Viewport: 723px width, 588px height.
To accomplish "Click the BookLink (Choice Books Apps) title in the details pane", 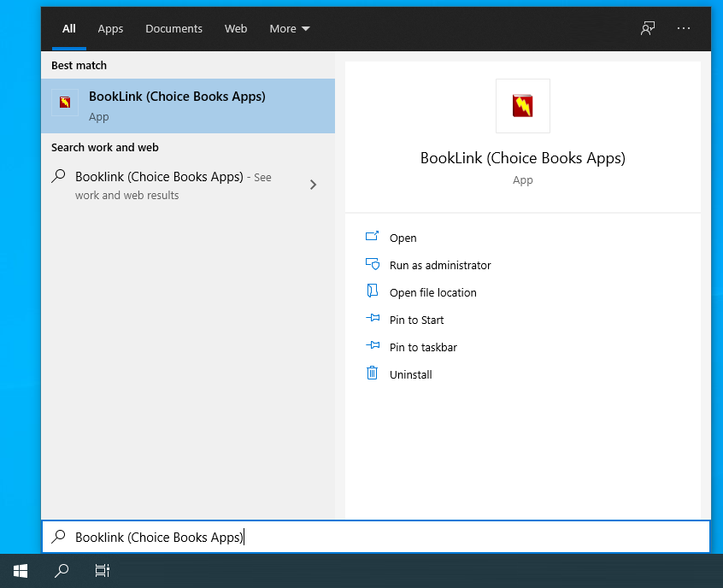I will (522, 158).
